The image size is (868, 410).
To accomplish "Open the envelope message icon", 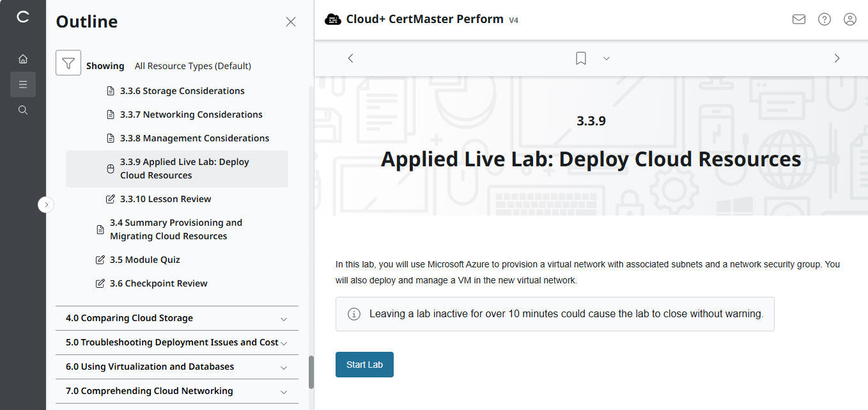I will pyautogui.click(x=798, y=19).
